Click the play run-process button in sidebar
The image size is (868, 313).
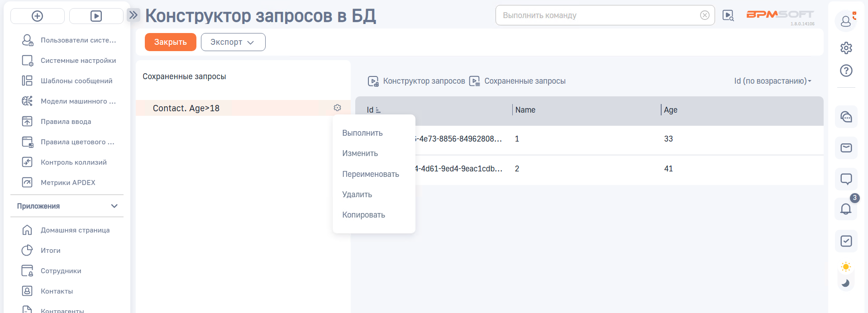pos(96,16)
